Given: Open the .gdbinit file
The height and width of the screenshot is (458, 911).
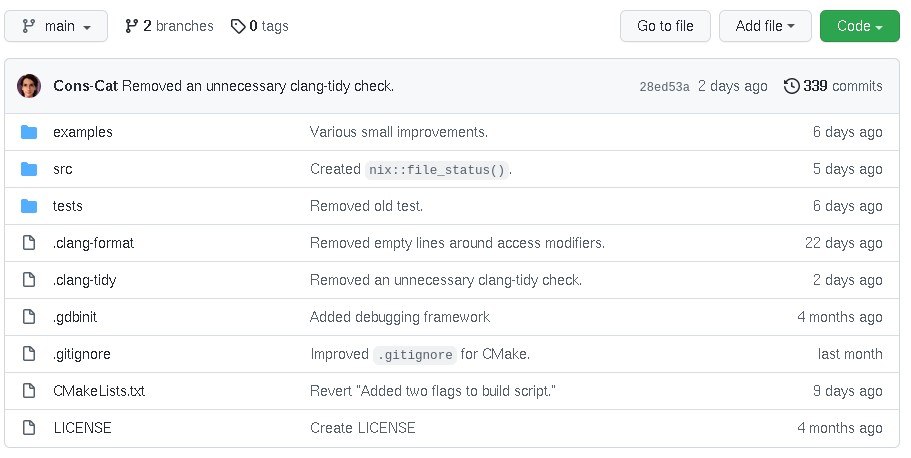Looking at the screenshot, I should [x=75, y=317].
